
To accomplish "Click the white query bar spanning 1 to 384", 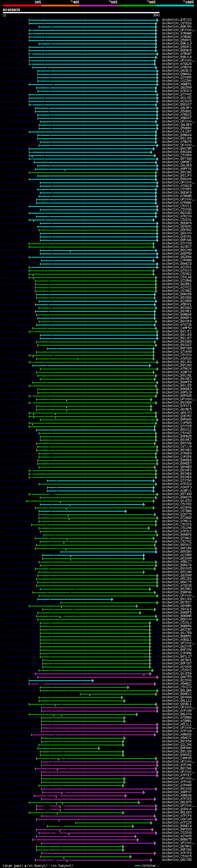I will [81, 13].
